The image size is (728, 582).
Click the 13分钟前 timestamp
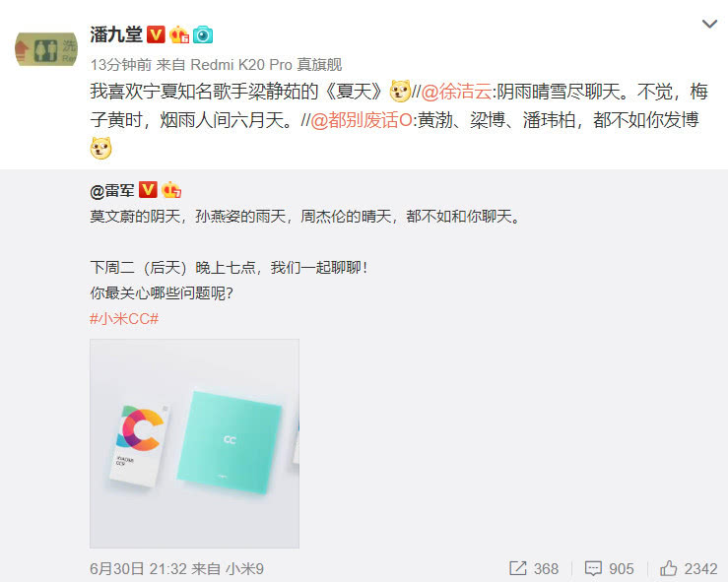point(121,65)
